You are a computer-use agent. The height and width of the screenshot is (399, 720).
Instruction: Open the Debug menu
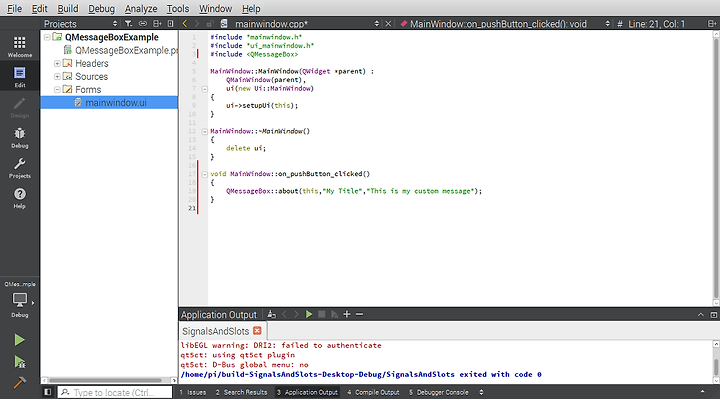tap(101, 8)
